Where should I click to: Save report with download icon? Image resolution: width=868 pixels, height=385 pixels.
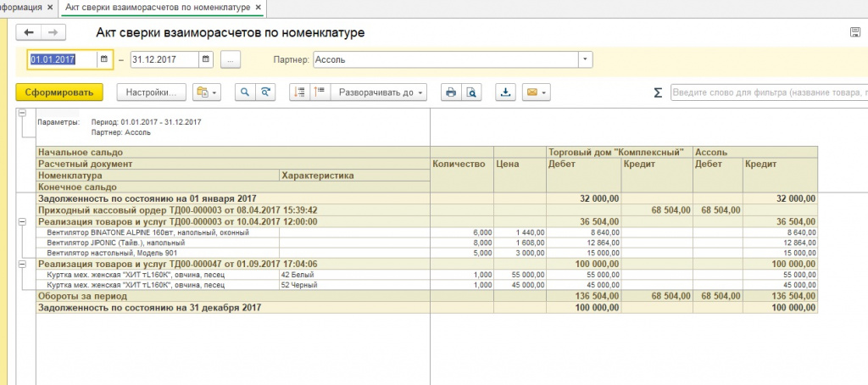tap(505, 92)
